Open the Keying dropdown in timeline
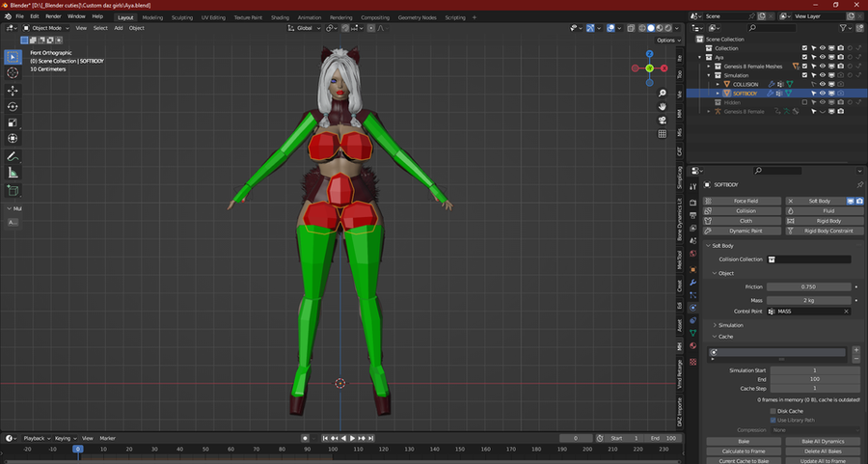868x464 pixels. tap(66, 438)
